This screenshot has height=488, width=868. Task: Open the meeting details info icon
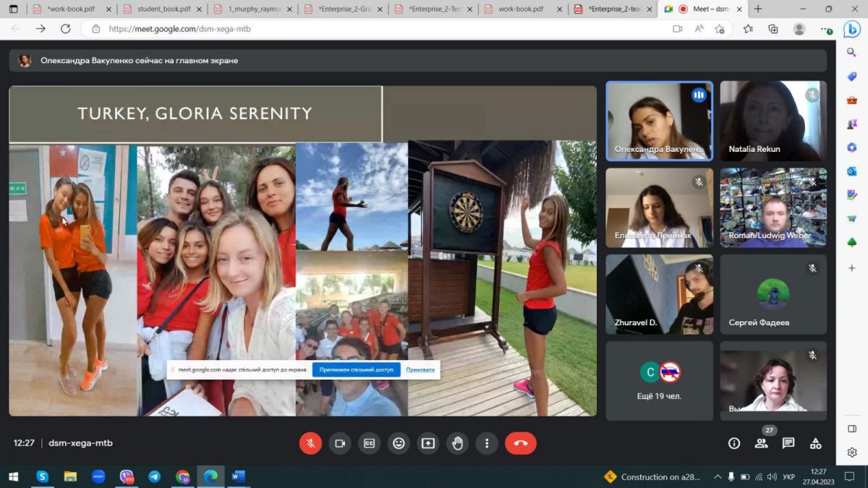pos(734,443)
